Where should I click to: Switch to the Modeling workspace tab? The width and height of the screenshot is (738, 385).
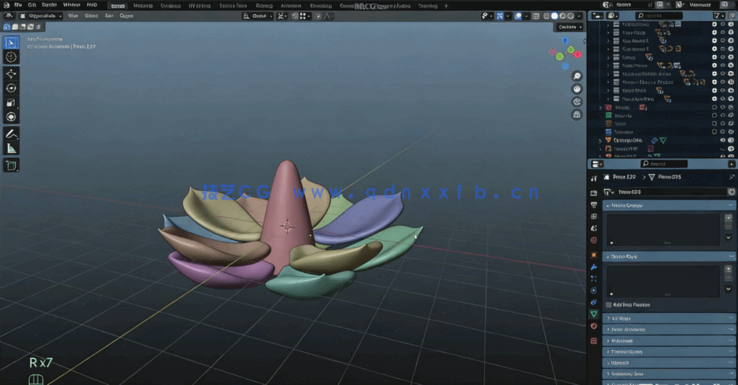coord(143,6)
